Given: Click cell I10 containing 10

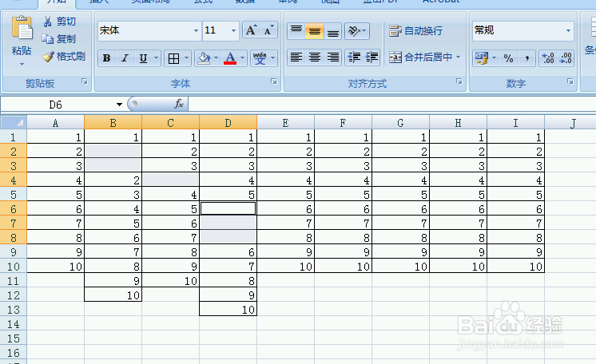Looking at the screenshot, I should pyautogui.click(x=516, y=267).
